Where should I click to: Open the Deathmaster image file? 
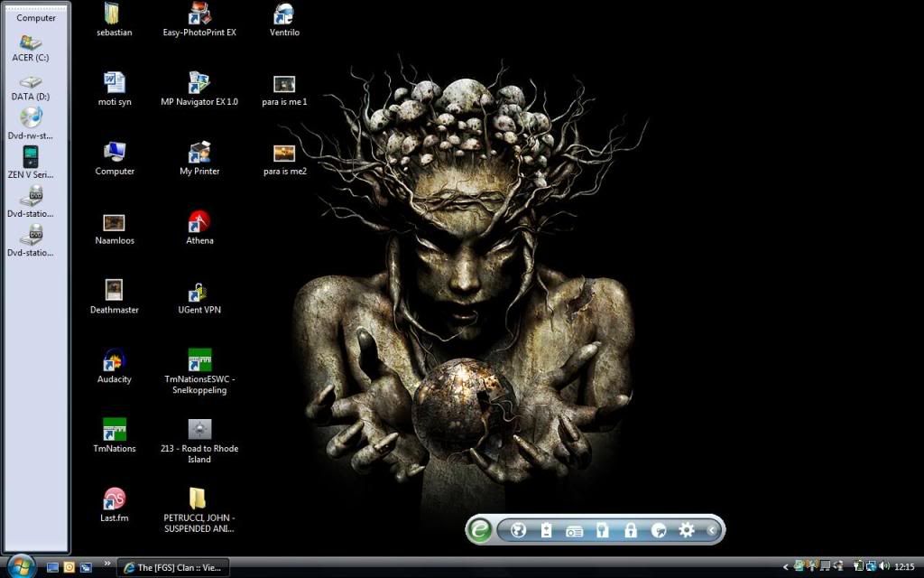[x=114, y=297]
